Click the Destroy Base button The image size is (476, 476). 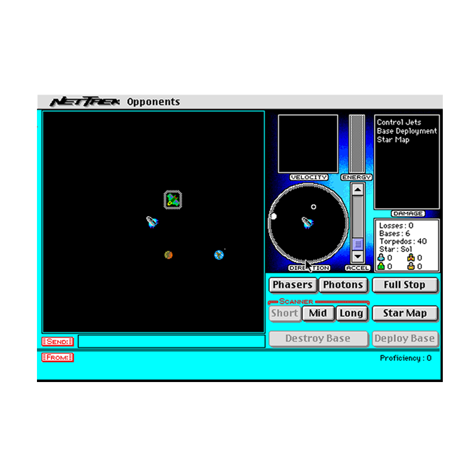[318, 338]
